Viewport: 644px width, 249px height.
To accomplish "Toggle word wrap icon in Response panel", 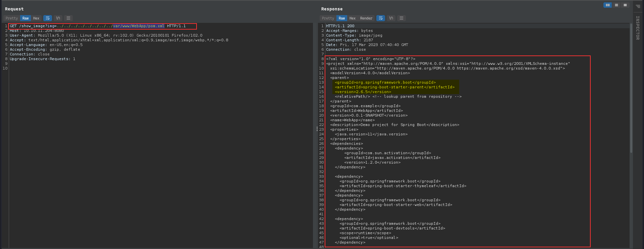I will point(381,18).
